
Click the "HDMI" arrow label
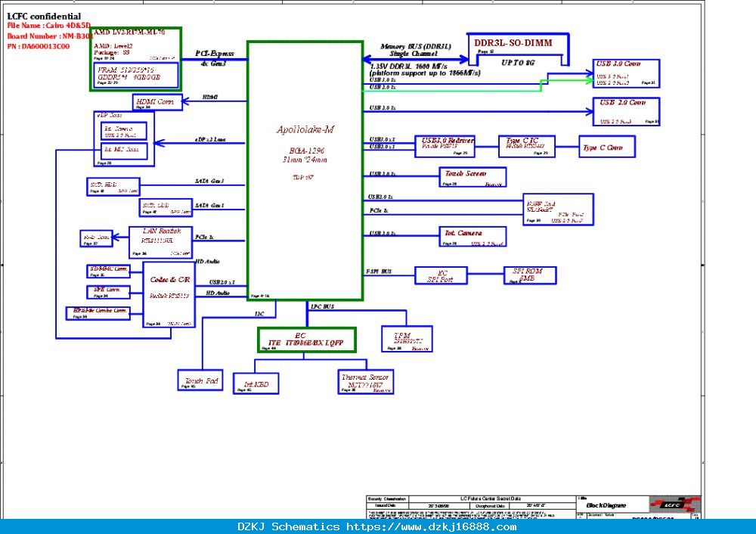209,98
